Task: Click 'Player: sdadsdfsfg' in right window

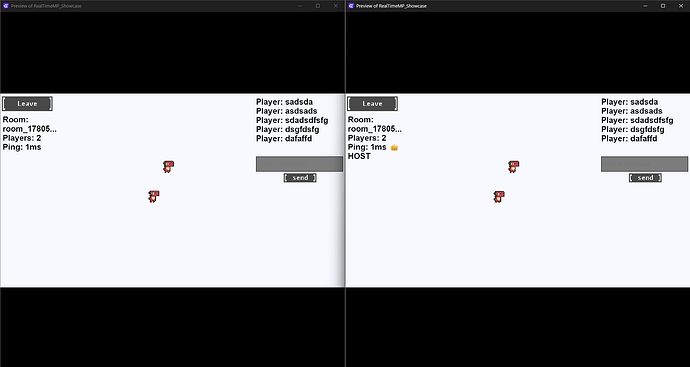Action: tap(637, 121)
